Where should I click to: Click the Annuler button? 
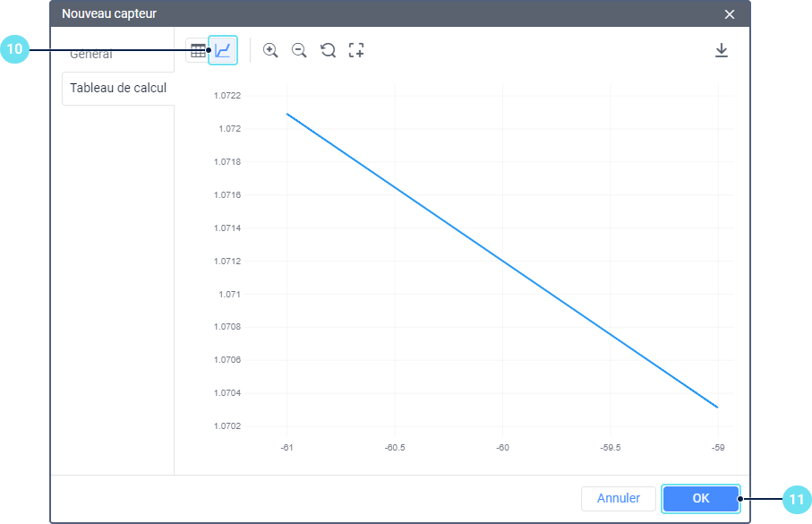click(619, 498)
